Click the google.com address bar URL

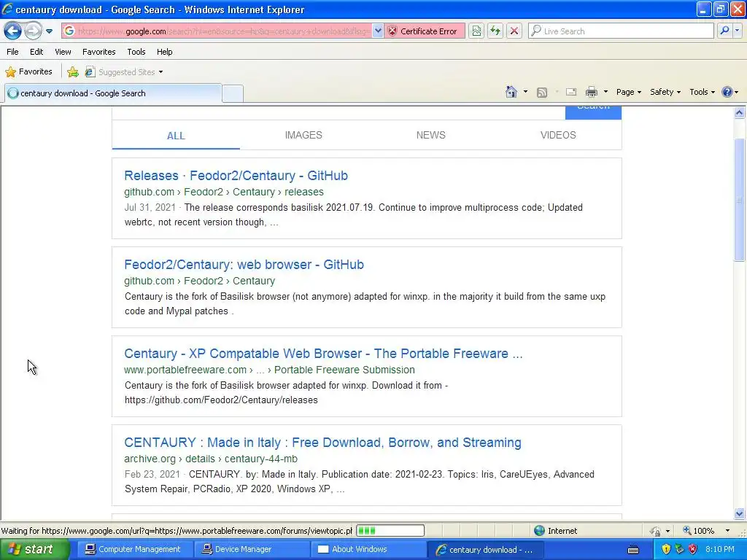tap(224, 31)
